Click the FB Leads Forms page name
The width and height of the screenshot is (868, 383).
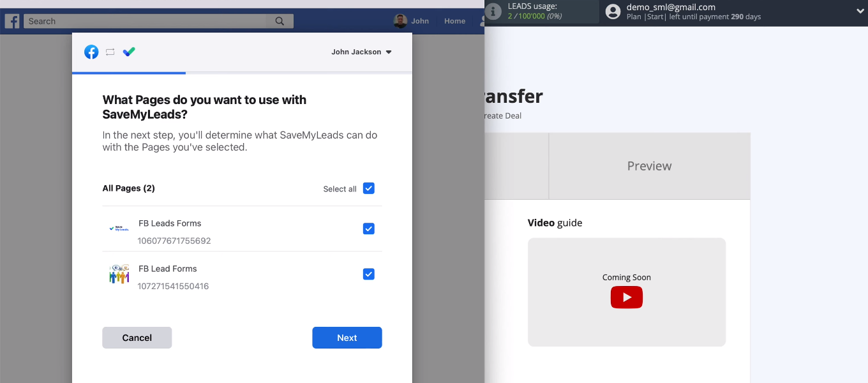pos(170,223)
